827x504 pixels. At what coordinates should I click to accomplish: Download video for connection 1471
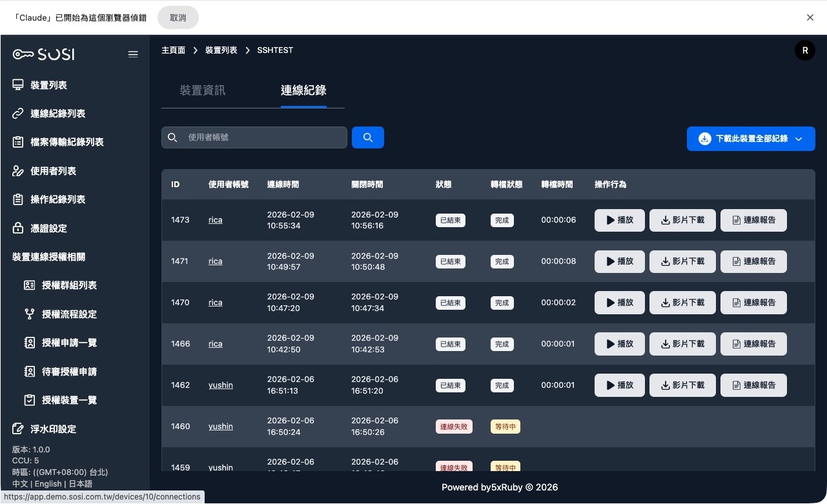[x=682, y=261]
